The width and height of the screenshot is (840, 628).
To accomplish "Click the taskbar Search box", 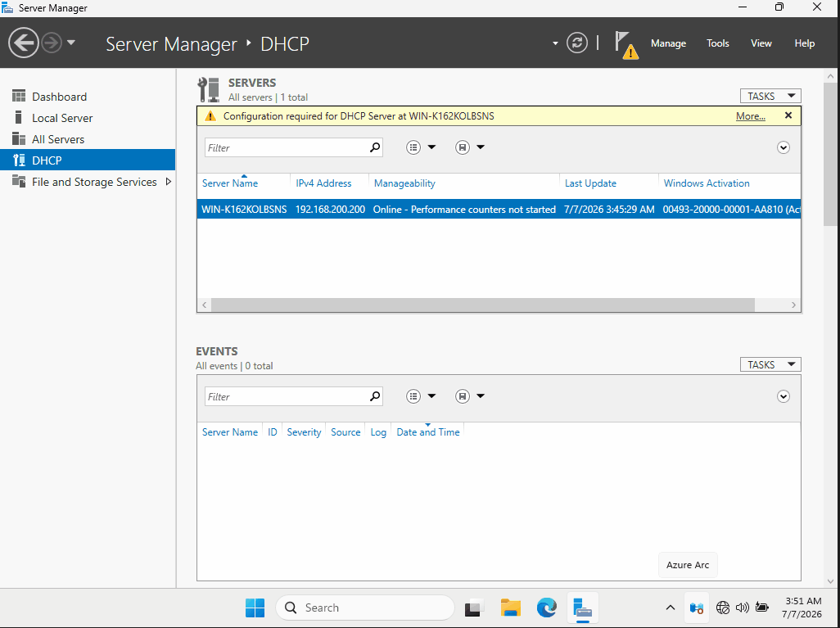I will point(365,608).
